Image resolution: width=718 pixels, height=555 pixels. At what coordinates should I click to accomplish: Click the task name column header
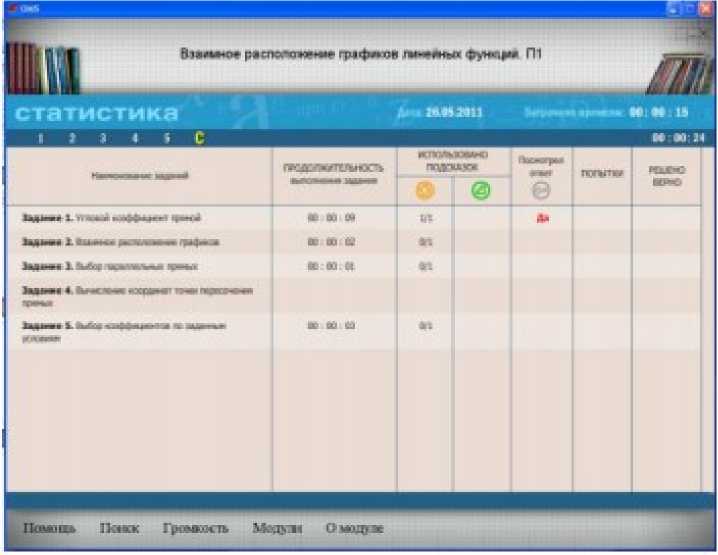click(140, 176)
